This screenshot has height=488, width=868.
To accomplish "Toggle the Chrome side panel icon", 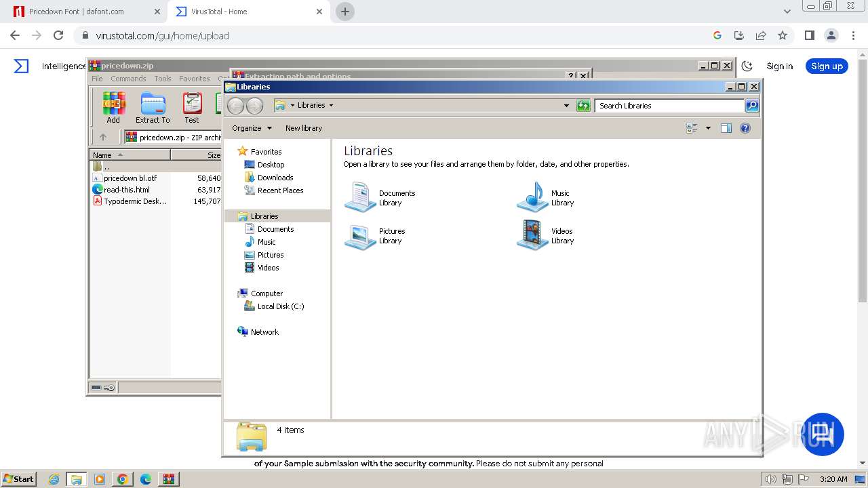I will pyautogui.click(x=809, y=36).
